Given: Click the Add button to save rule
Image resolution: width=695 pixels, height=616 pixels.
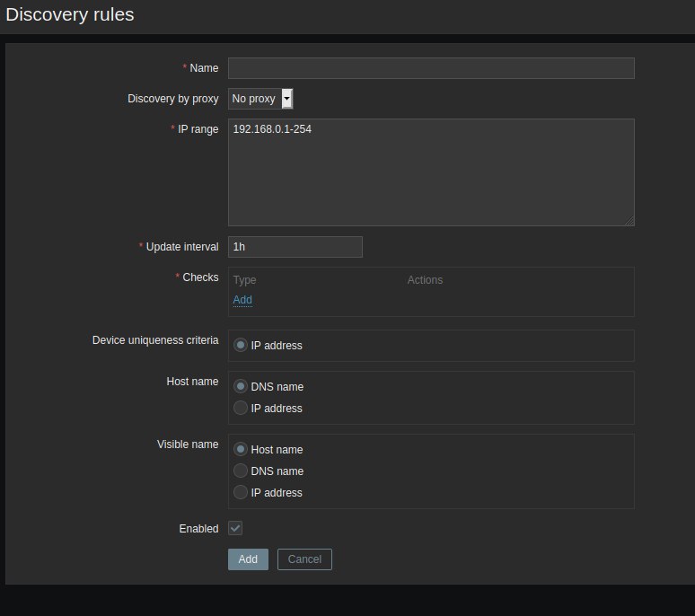Looking at the screenshot, I should [248, 559].
